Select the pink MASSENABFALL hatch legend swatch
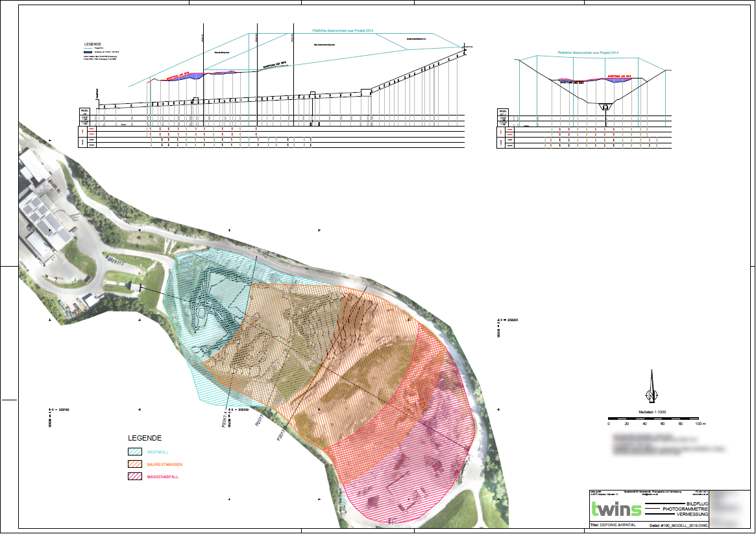Viewport: 756px width, 534px height. [136, 477]
